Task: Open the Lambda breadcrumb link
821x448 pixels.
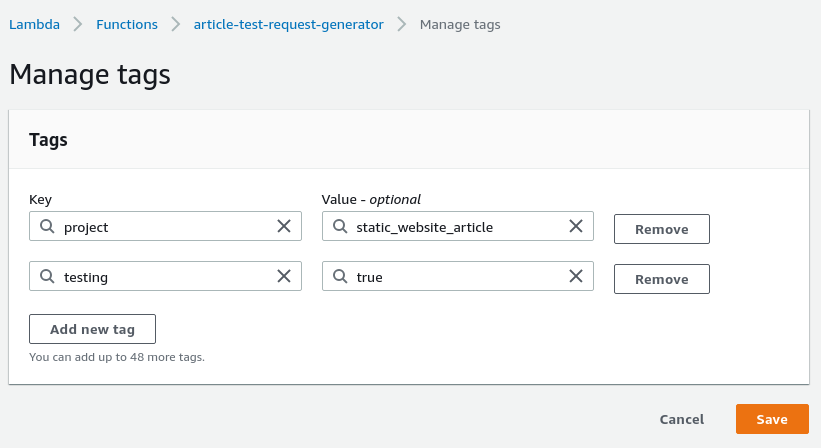Action: (35, 25)
